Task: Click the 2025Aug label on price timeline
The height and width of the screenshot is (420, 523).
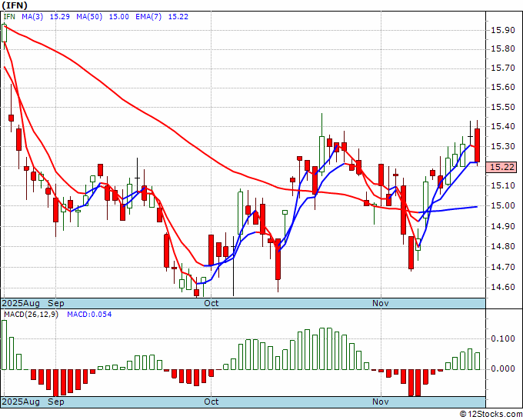Action: coord(21,303)
